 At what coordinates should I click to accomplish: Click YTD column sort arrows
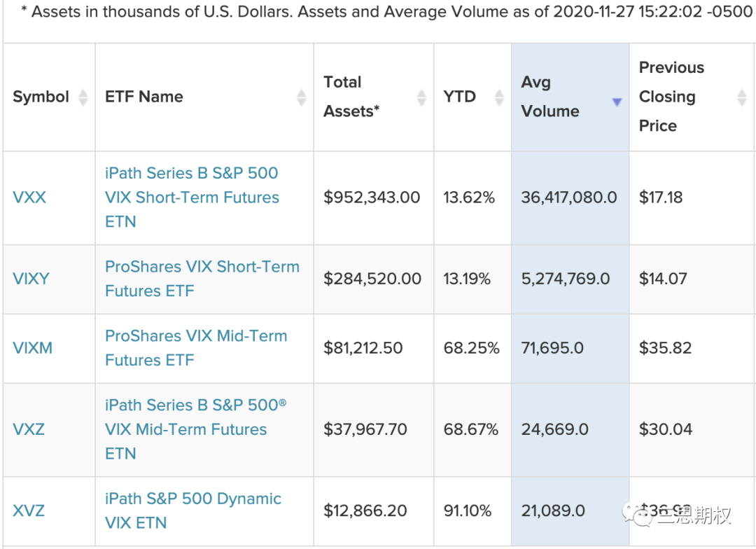point(499,97)
